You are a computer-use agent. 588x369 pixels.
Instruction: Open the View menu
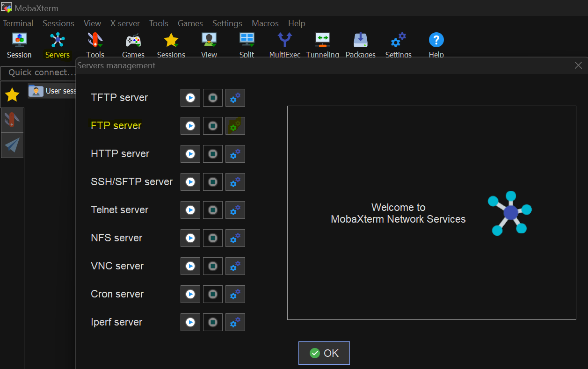click(92, 23)
